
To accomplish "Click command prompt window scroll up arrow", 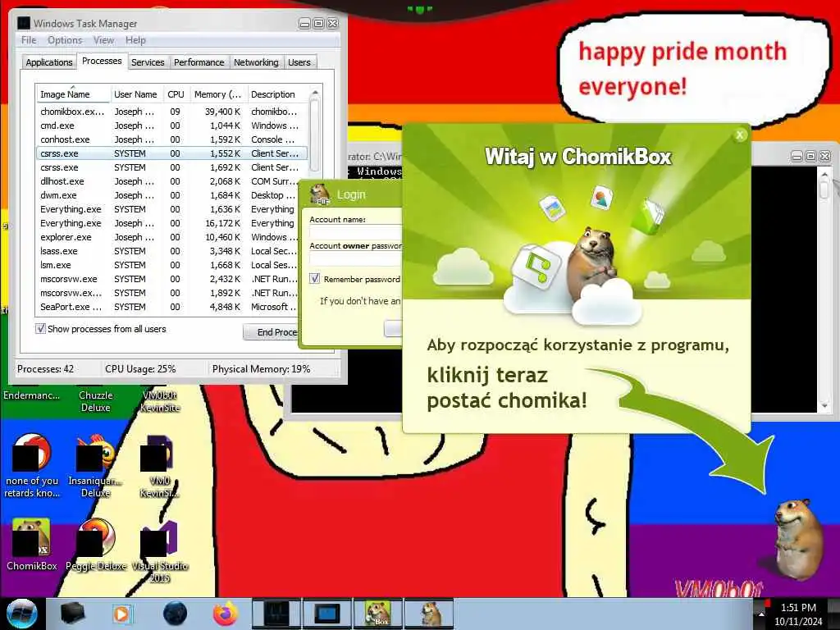I will 824,175.
